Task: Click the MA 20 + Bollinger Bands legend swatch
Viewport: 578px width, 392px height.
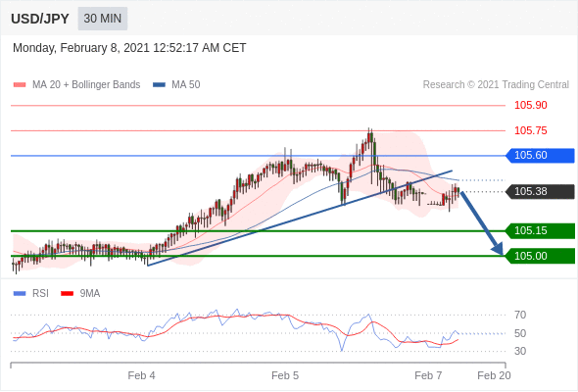Action: pyautogui.click(x=20, y=85)
